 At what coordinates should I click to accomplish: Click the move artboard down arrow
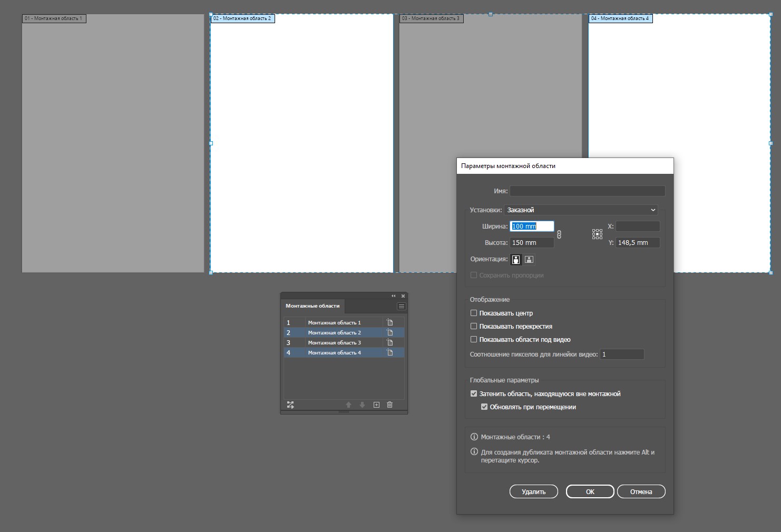click(x=362, y=405)
